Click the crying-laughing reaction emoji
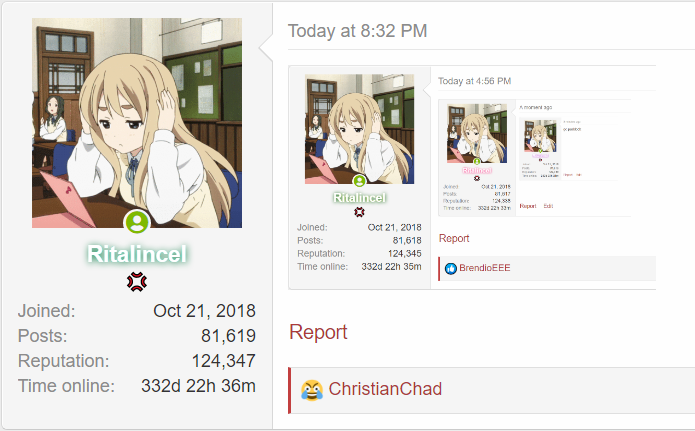 click(312, 390)
